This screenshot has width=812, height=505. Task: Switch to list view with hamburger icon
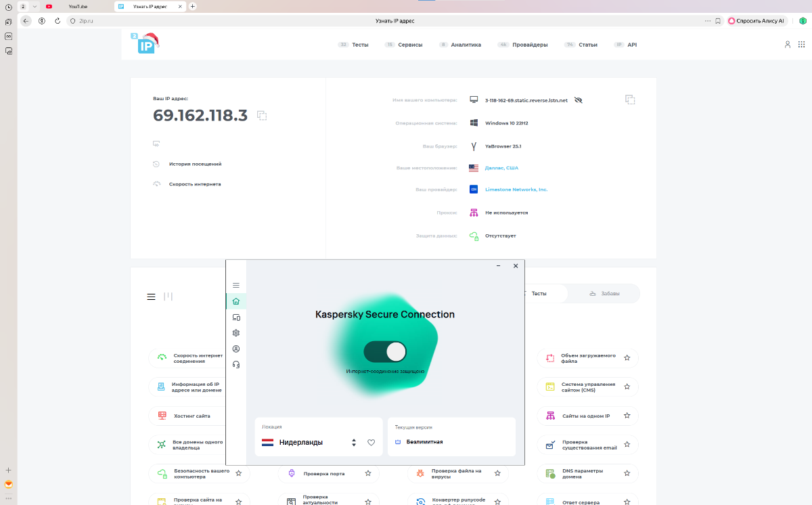(x=152, y=297)
